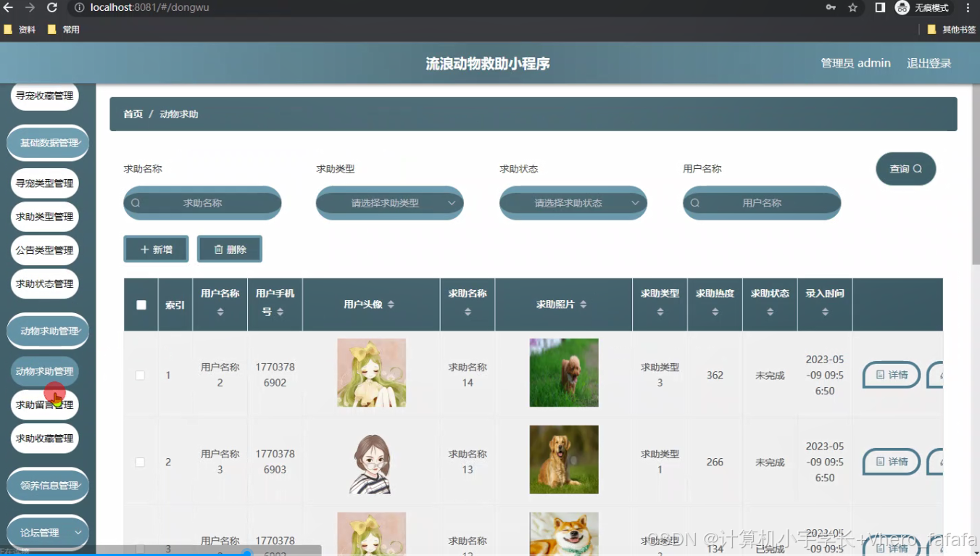View avatar image of 用户名称 2 row
Screen dimensions: 980x556
tap(372, 373)
